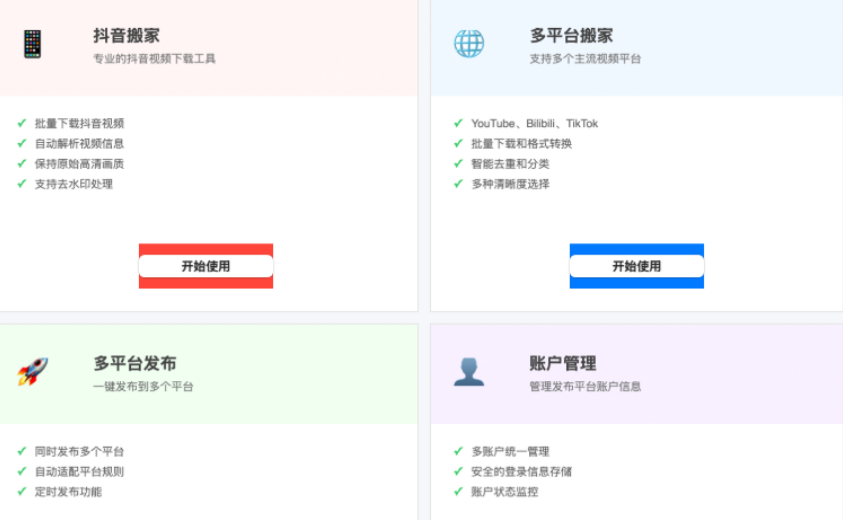Screen dimensions: 843x520
Task: Click the subtitle 专业的抖音视频下载工具
Action: point(154,59)
